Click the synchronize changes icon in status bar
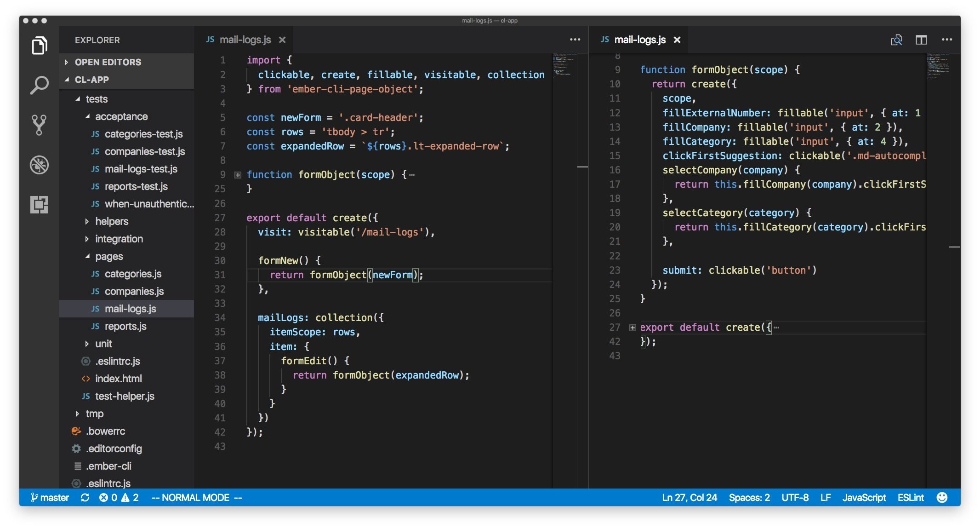980x529 pixels. (85, 497)
